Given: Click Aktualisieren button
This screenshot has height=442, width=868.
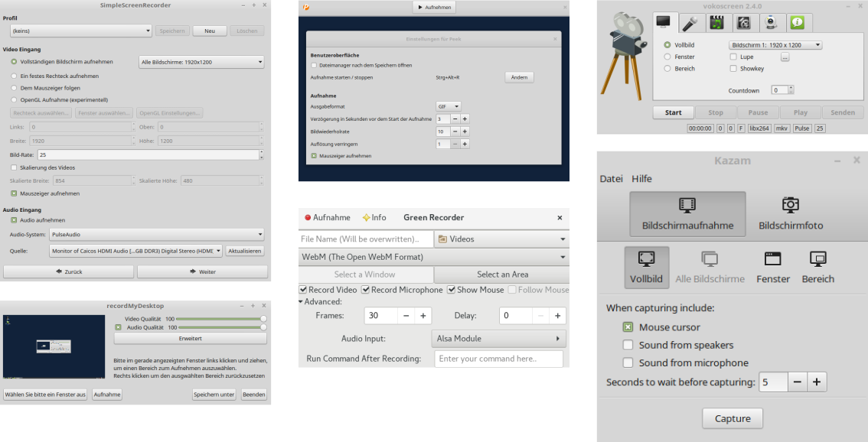Looking at the screenshot, I should pyautogui.click(x=245, y=251).
